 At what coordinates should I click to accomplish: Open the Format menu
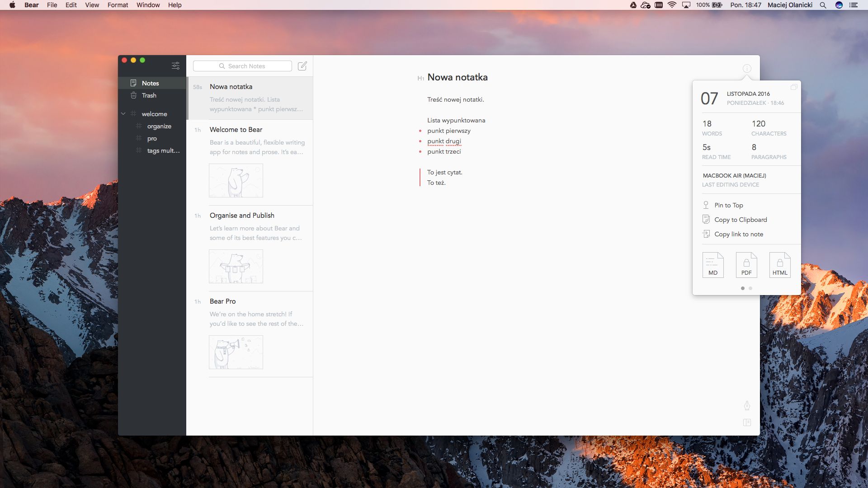click(x=118, y=5)
